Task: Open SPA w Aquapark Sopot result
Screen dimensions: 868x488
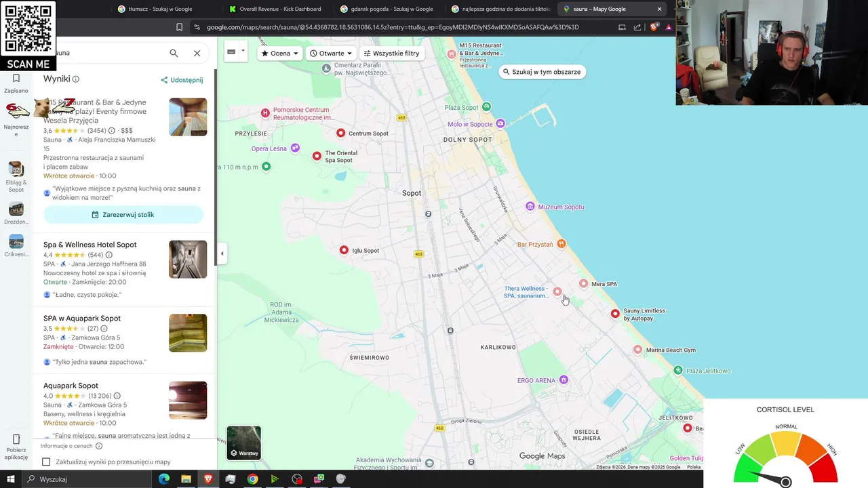Action: pos(82,319)
